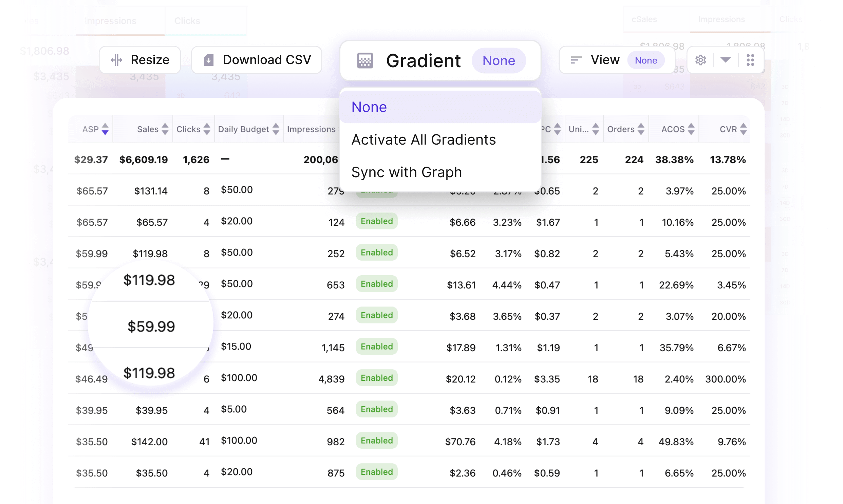This screenshot has width=843, height=504.
Task: Click ACOS value 35.79%
Action: pyautogui.click(x=677, y=348)
